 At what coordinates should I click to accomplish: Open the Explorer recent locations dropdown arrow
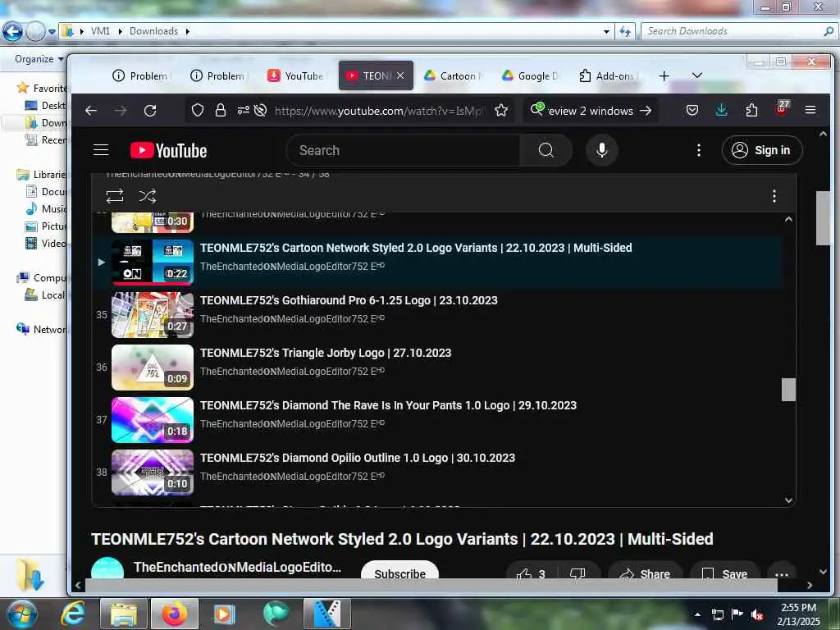(52, 32)
